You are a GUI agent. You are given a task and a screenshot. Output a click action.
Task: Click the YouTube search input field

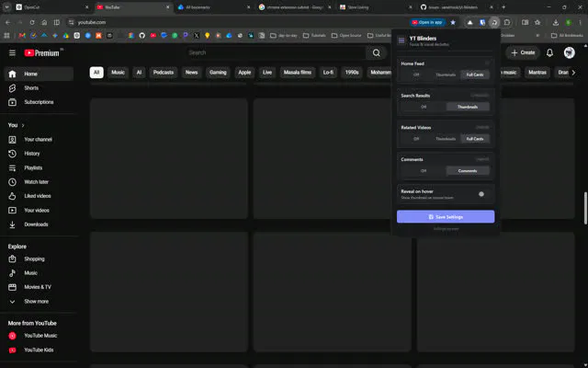pyautogui.click(x=277, y=53)
